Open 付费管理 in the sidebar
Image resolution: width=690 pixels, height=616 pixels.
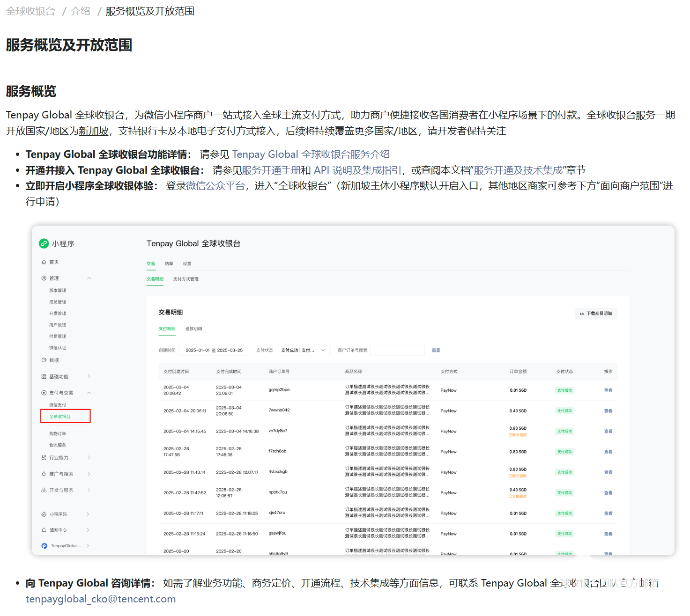[58, 336]
